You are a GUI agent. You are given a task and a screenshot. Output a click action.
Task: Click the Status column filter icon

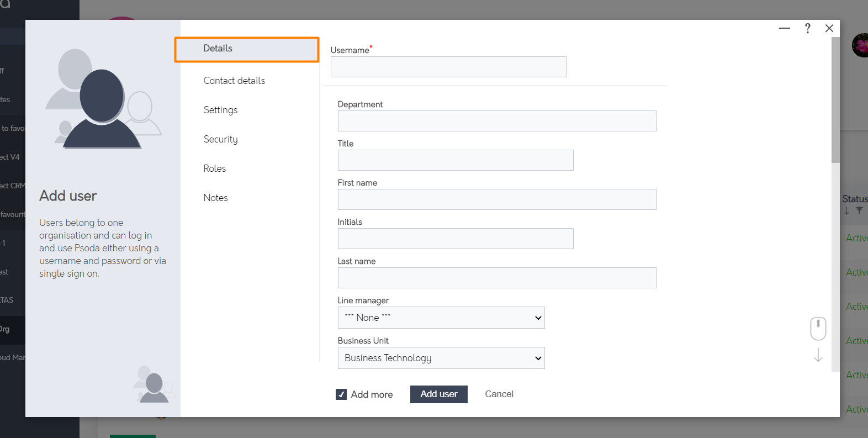tap(859, 210)
